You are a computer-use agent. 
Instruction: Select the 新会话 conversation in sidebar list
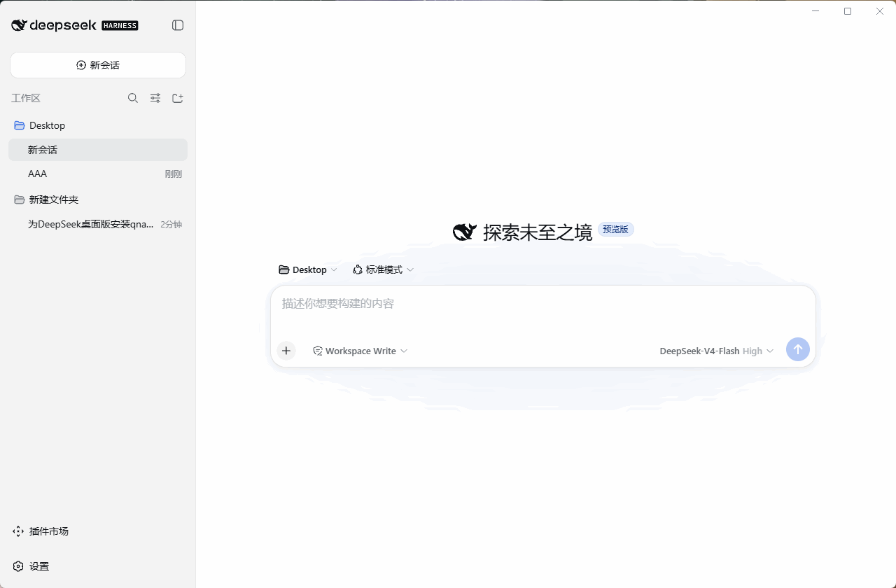pos(98,150)
